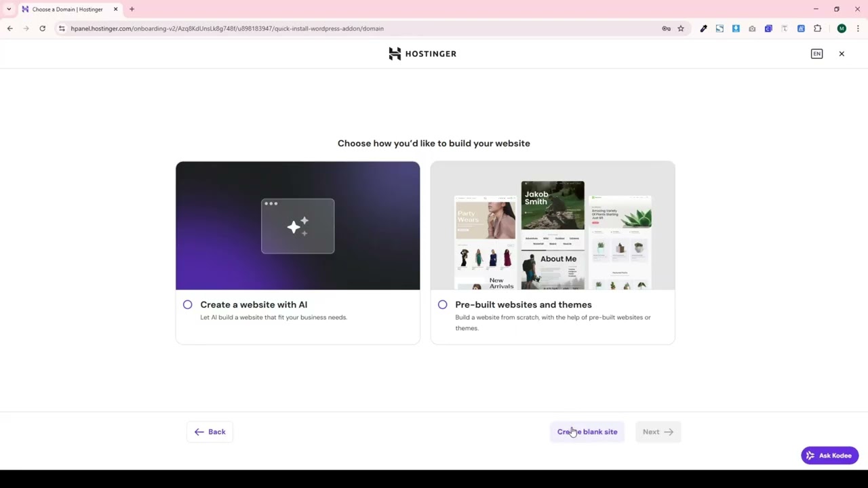Screen dimensions: 868x488
Task: View site information icon in address bar
Action: (62, 28)
